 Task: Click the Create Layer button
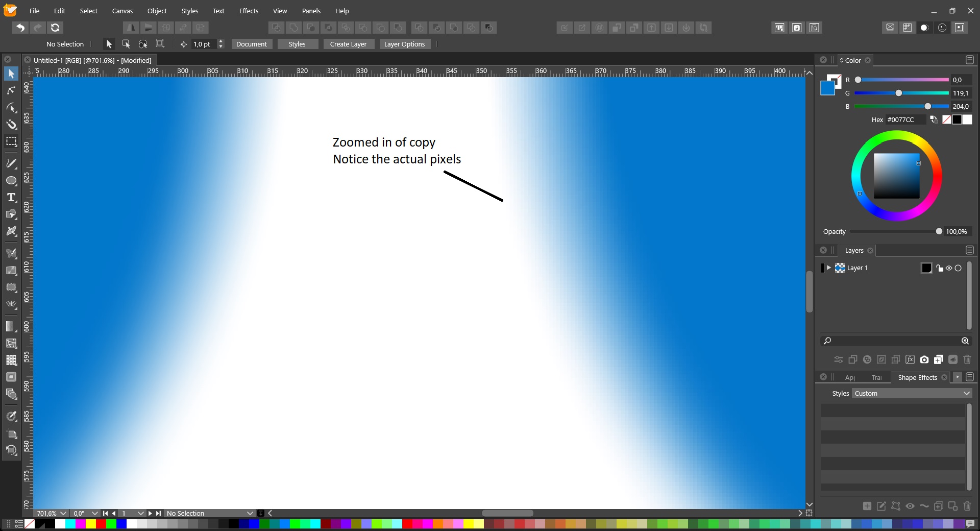[348, 44]
